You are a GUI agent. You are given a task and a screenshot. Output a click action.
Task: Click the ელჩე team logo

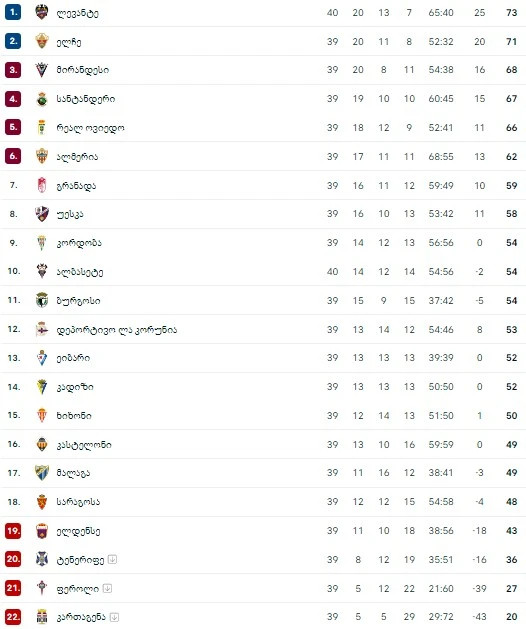point(42,41)
